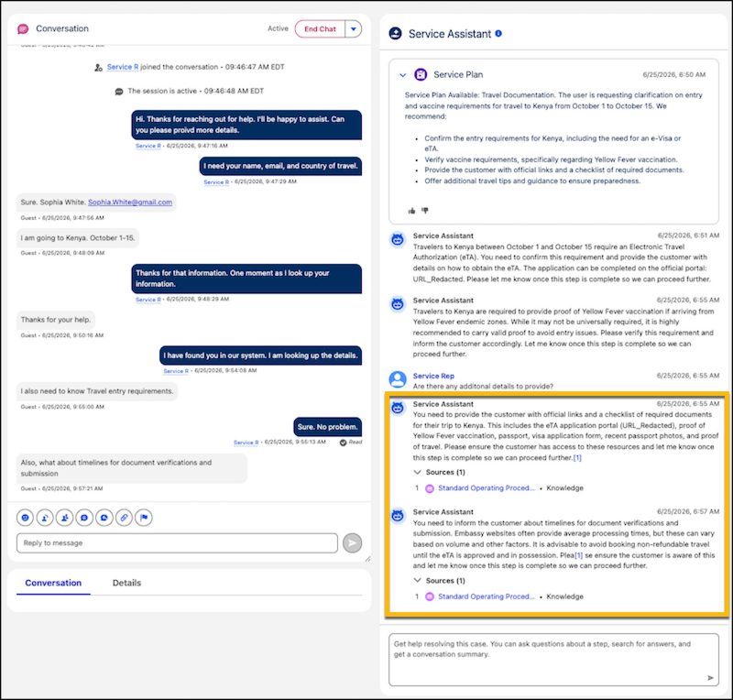Click the Service Plan 6/25/2026, 6:50 AM timestamp
Screen dimensions: 733x700
673,74
